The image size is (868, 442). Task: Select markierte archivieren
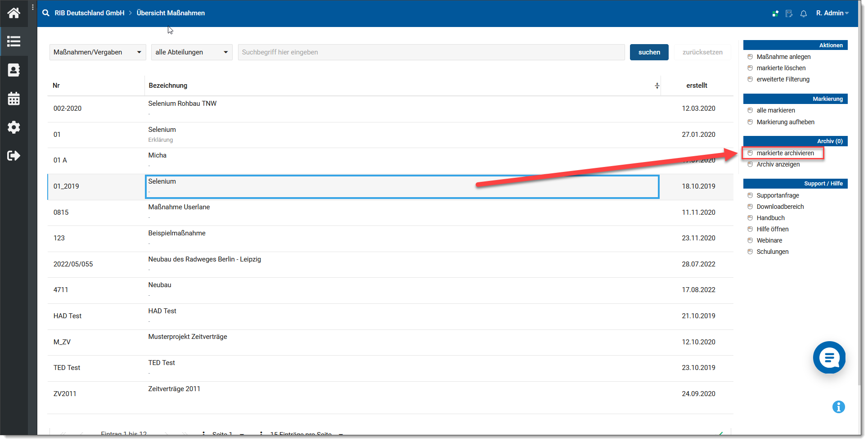click(x=785, y=153)
